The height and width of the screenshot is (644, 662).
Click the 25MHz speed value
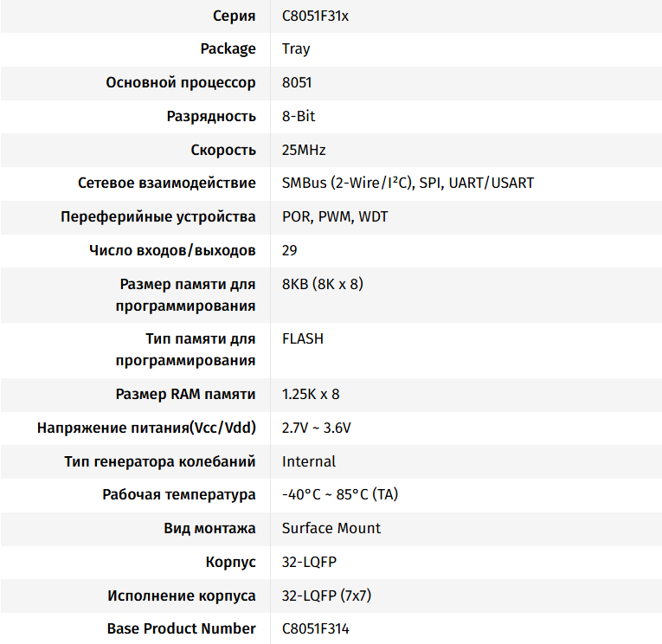click(x=304, y=150)
